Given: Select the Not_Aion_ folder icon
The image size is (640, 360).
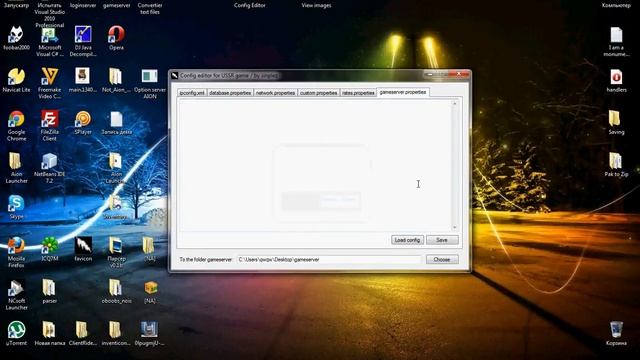Looking at the screenshot, I should pyautogui.click(x=116, y=77).
